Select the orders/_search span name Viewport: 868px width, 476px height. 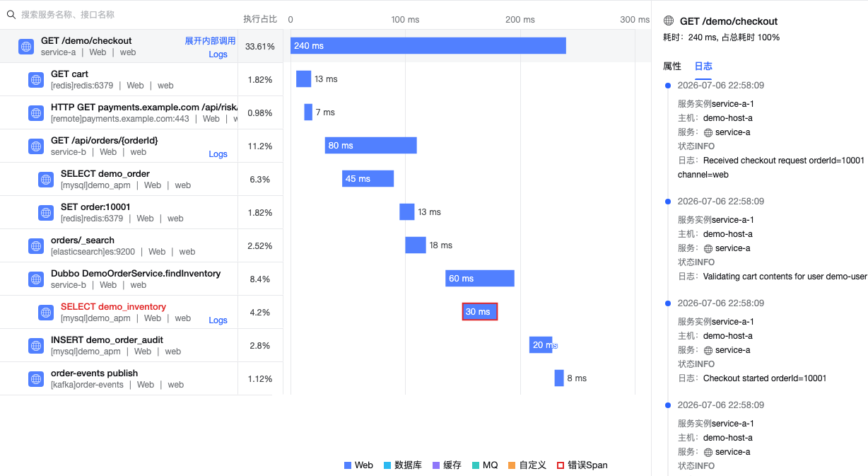[x=83, y=240]
